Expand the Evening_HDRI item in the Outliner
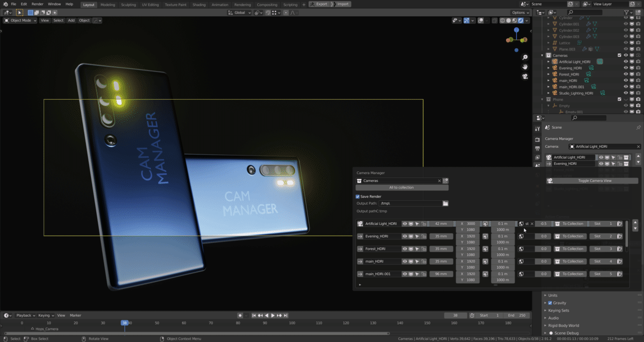This screenshot has height=342, width=644. click(x=549, y=68)
